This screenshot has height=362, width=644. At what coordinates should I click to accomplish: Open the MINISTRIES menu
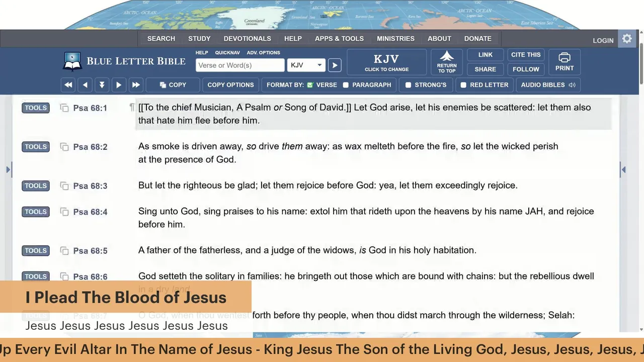395,39
